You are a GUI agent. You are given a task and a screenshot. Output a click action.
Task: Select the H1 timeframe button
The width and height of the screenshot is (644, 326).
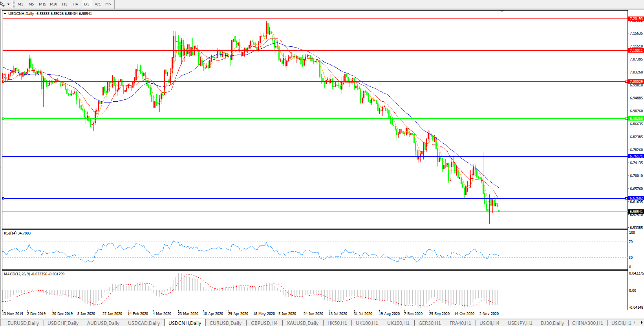click(64, 4)
